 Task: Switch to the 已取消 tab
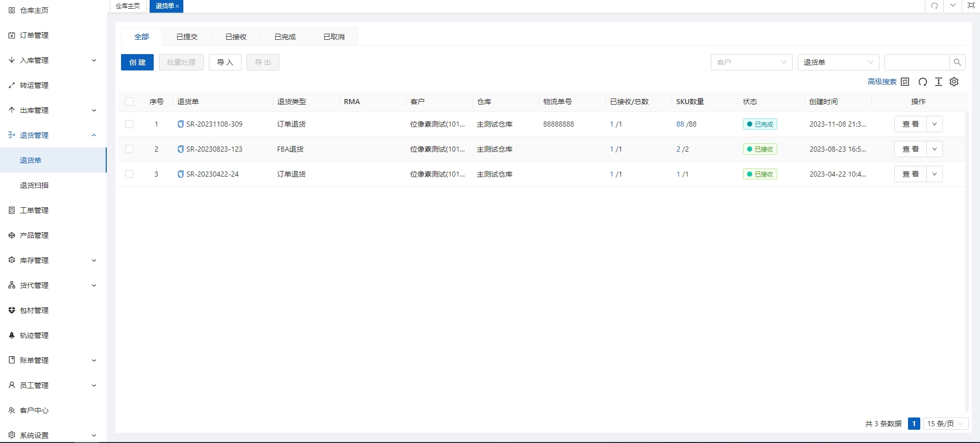point(334,37)
